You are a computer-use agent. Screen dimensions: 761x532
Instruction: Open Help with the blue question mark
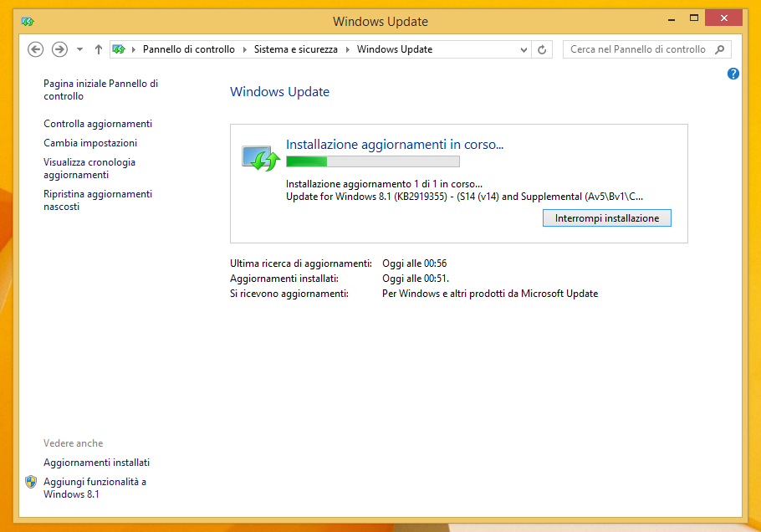click(x=733, y=74)
